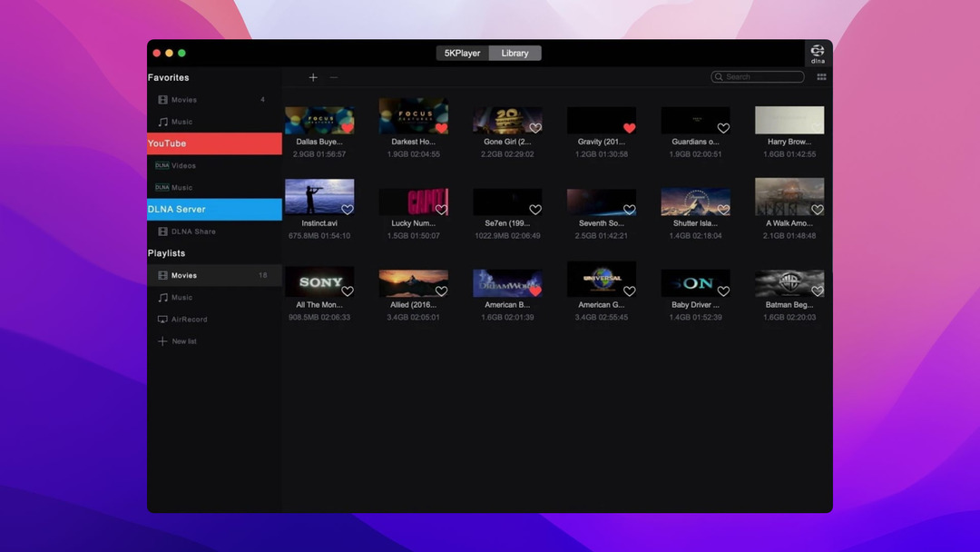This screenshot has height=552, width=980.
Task: Favorite the Gone Girl movie
Action: pyautogui.click(x=535, y=128)
